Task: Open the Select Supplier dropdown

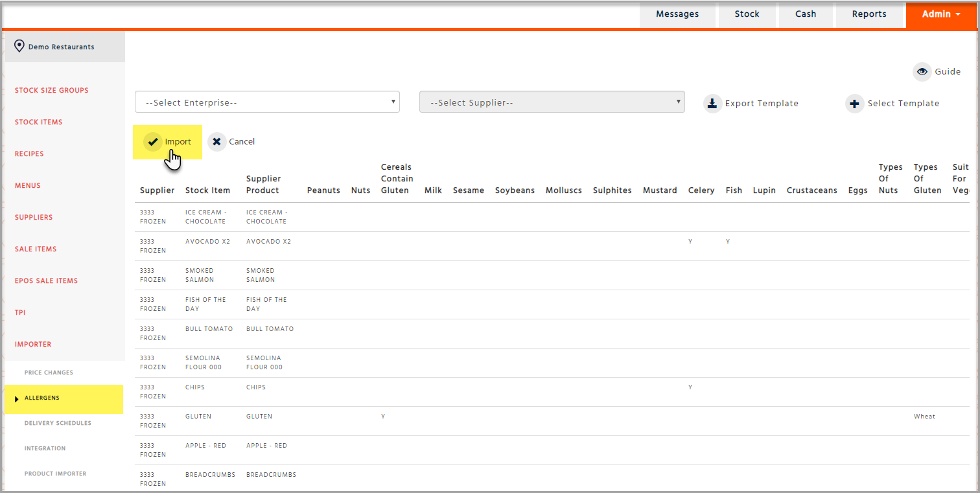Action: coord(552,102)
